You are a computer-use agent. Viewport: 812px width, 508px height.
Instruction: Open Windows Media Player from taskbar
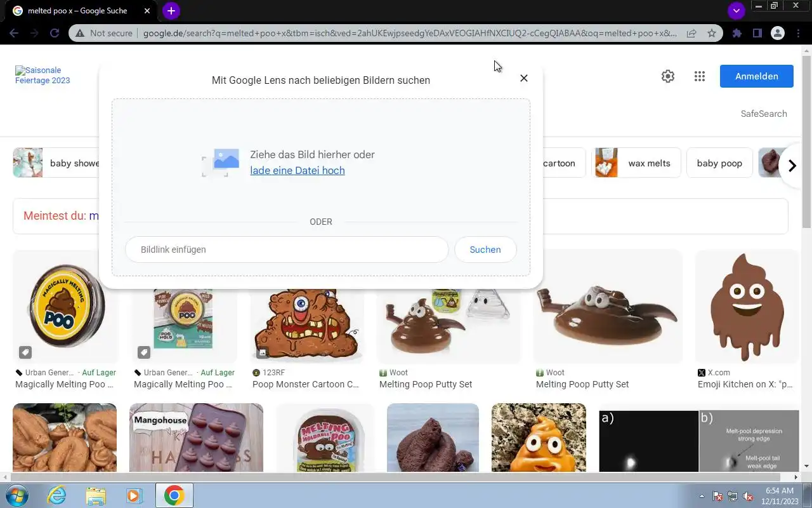[x=134, y=495]
